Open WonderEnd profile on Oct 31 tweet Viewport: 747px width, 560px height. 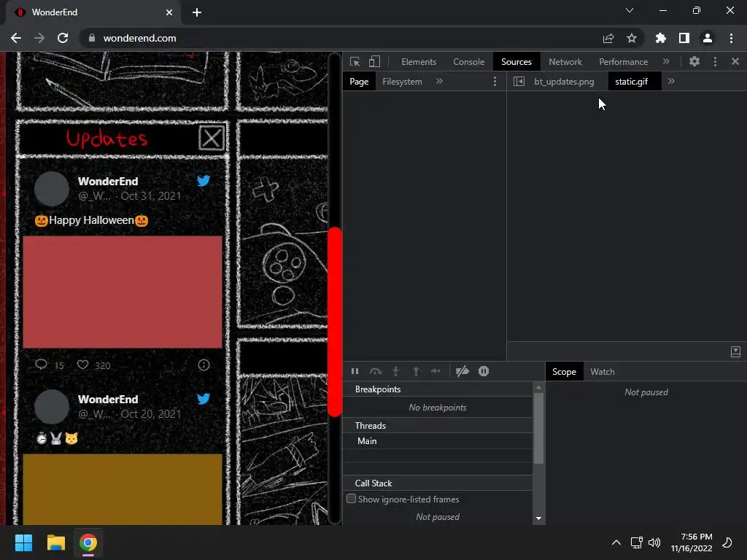(x=108, y=182)
